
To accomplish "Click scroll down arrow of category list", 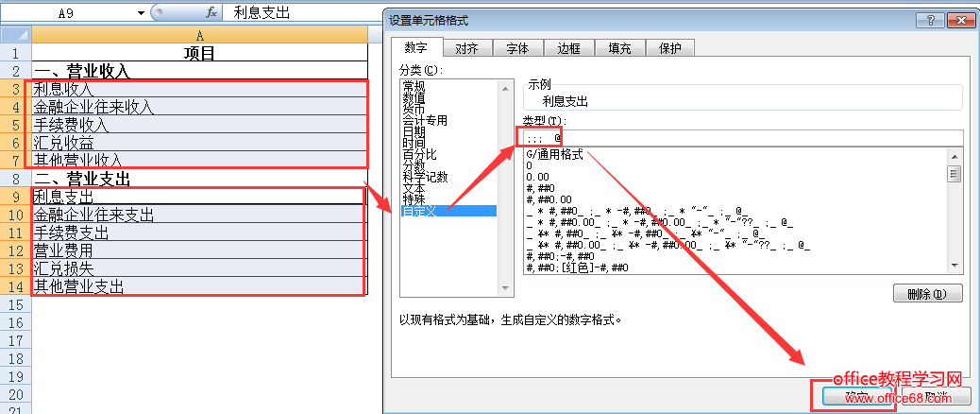I will [x=504, y=287].
